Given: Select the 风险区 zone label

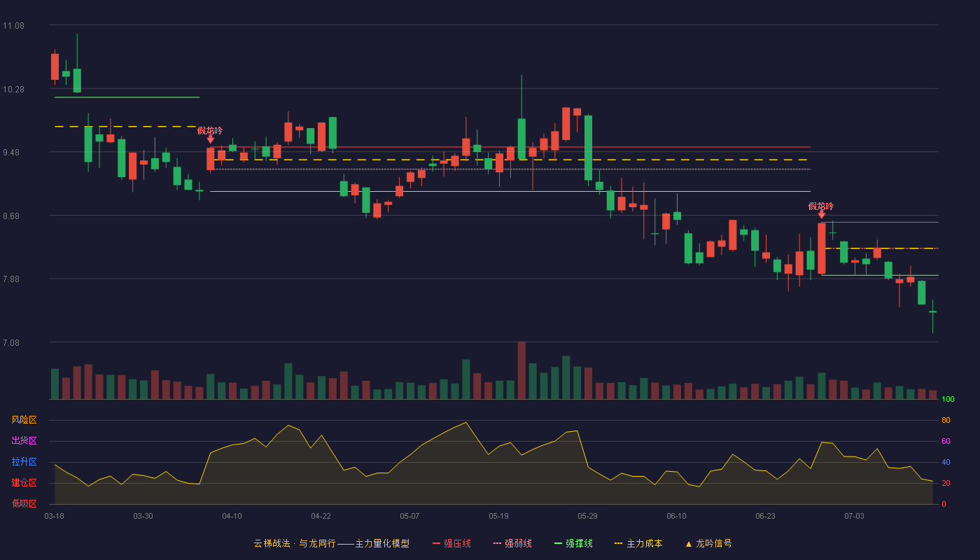Looking at the screenshot, I should [x=24, y=420].
